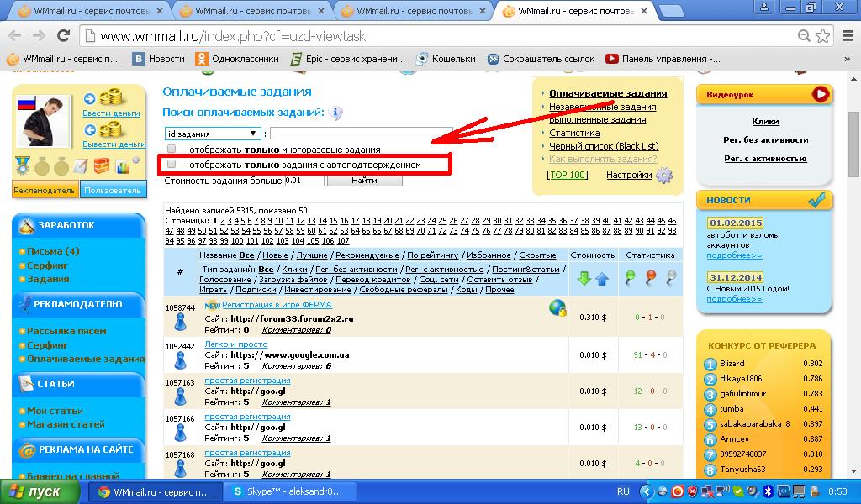Click the task search text field

click(361, 134)
